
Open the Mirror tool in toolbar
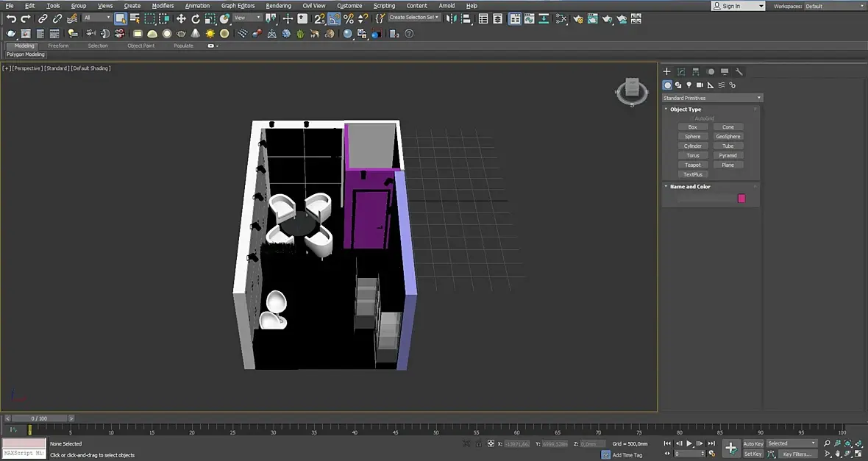pyautogui.click(x=452, y=18)
